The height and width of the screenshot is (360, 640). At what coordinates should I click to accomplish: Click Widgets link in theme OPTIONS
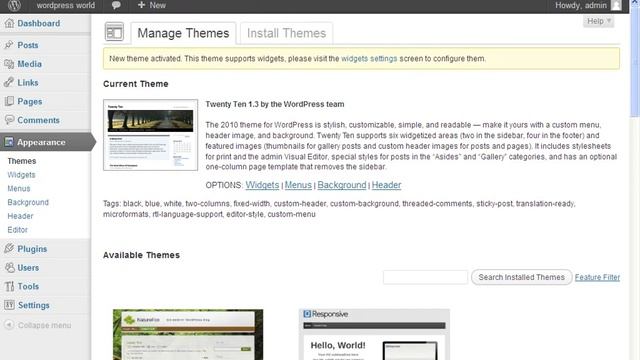coord(262,185)
